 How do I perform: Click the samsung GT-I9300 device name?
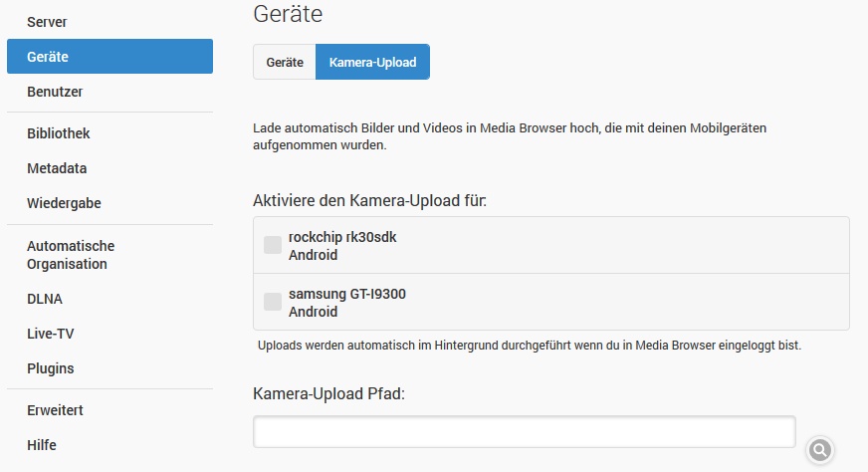click(x=347, y=294)
